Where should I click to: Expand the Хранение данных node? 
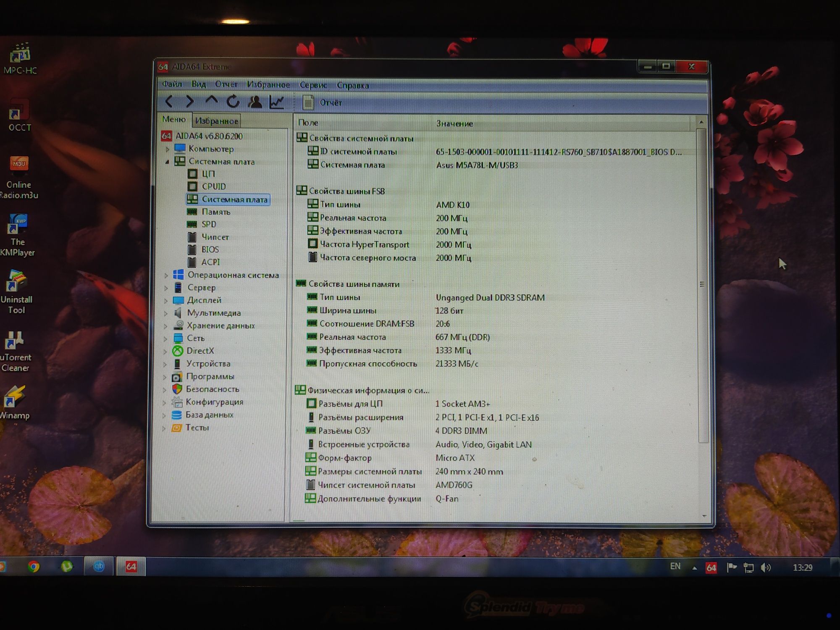click(165, 326)
